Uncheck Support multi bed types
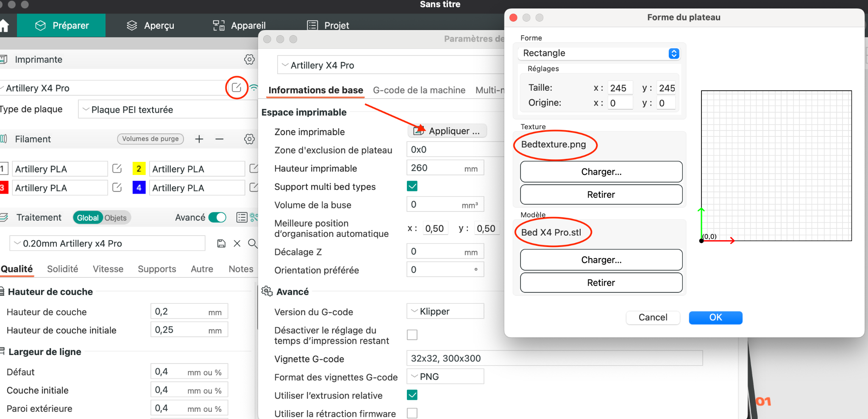The image size is (868, 419). tap(412, 186)
